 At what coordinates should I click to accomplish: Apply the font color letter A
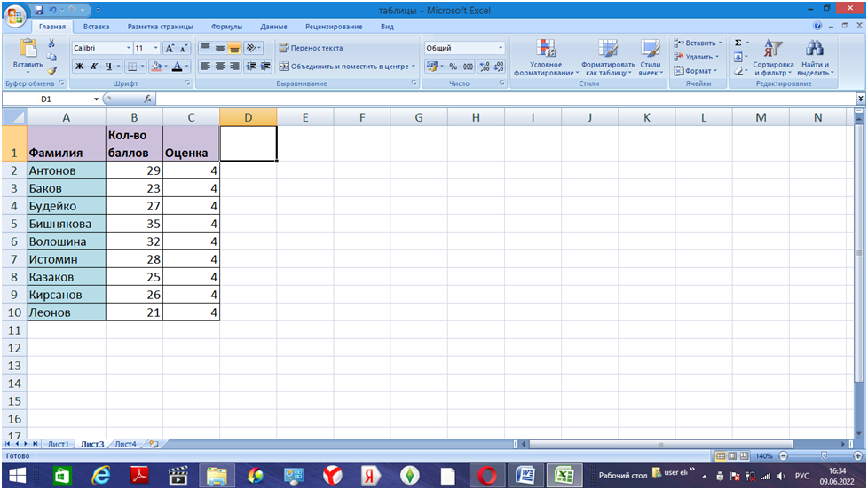tap(178, 67)
